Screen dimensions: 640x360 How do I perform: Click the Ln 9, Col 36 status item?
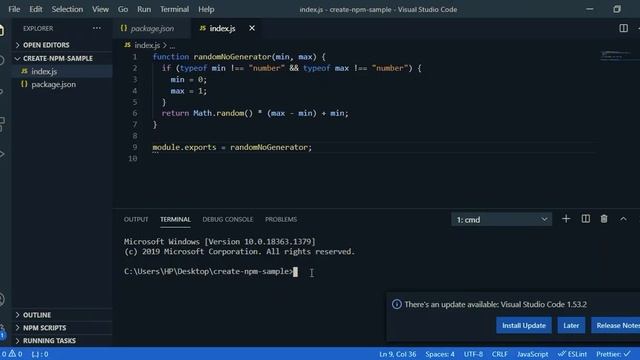[x=398, y=354]
